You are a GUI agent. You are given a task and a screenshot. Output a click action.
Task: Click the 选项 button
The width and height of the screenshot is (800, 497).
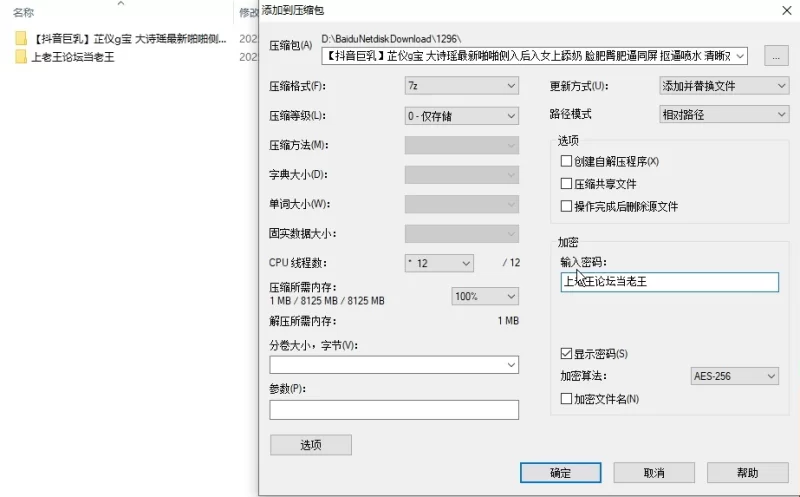click(x=311, y=445)
